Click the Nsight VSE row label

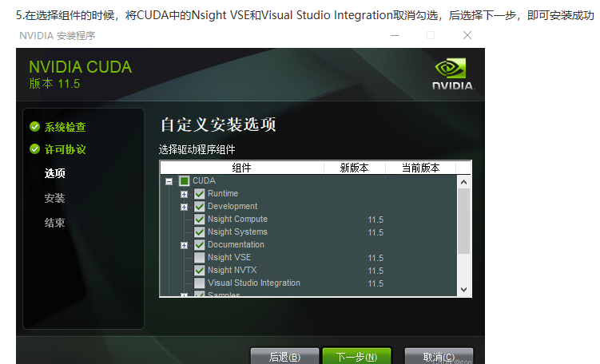pyautogui.click(x=229, y=257)
